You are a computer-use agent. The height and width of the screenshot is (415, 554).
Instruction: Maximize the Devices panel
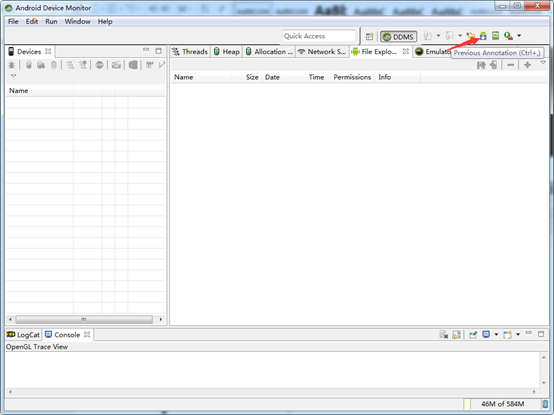click(x=159, y=51)
